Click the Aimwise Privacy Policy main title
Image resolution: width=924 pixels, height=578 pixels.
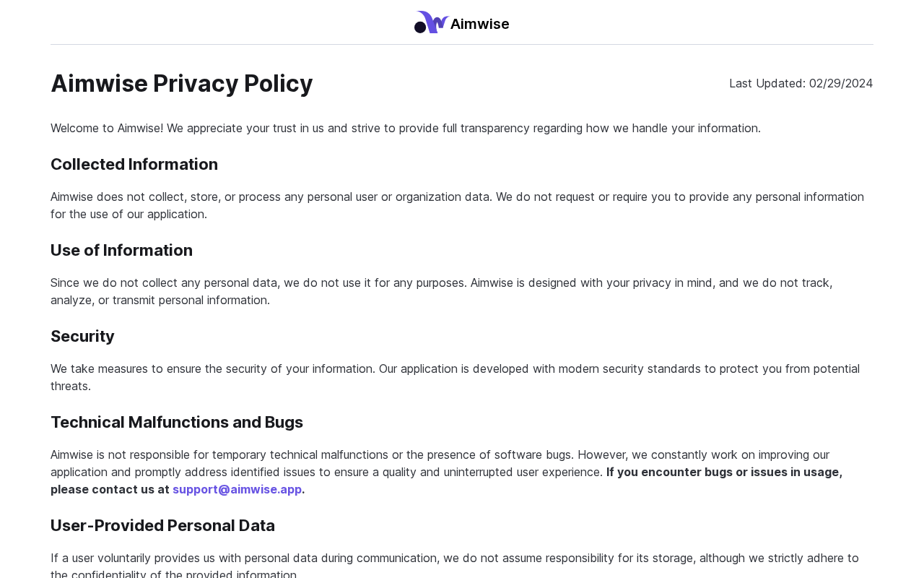point(182,84)
